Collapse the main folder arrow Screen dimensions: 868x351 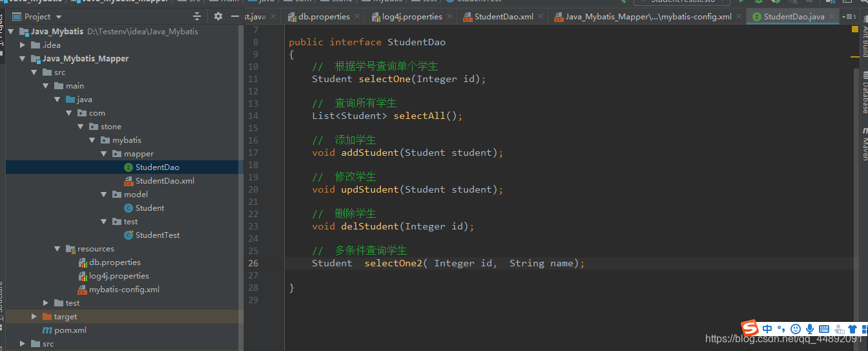(x=46, y=85)
